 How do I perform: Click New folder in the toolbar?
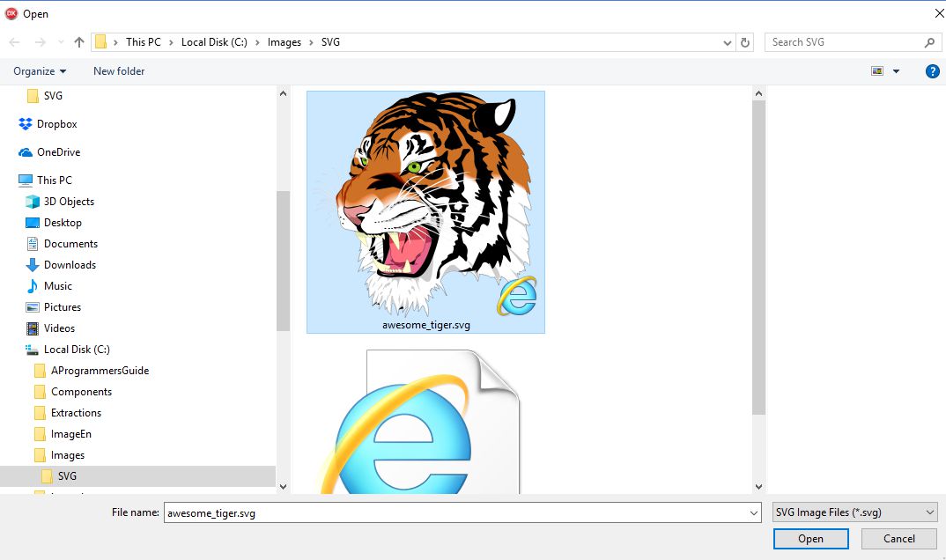pos(119,71)
